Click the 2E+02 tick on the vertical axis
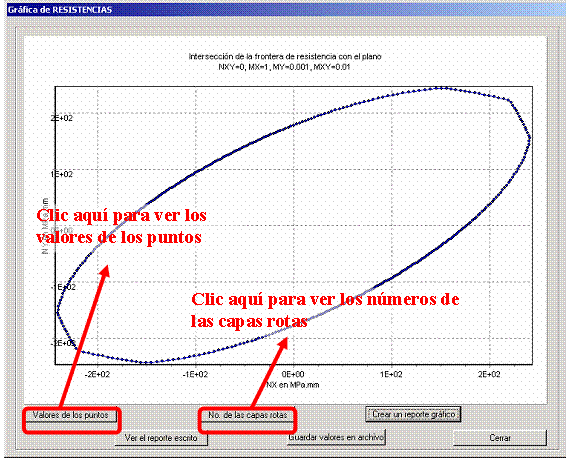The width and height of the screenshot is (566, 469). point(62,118)
